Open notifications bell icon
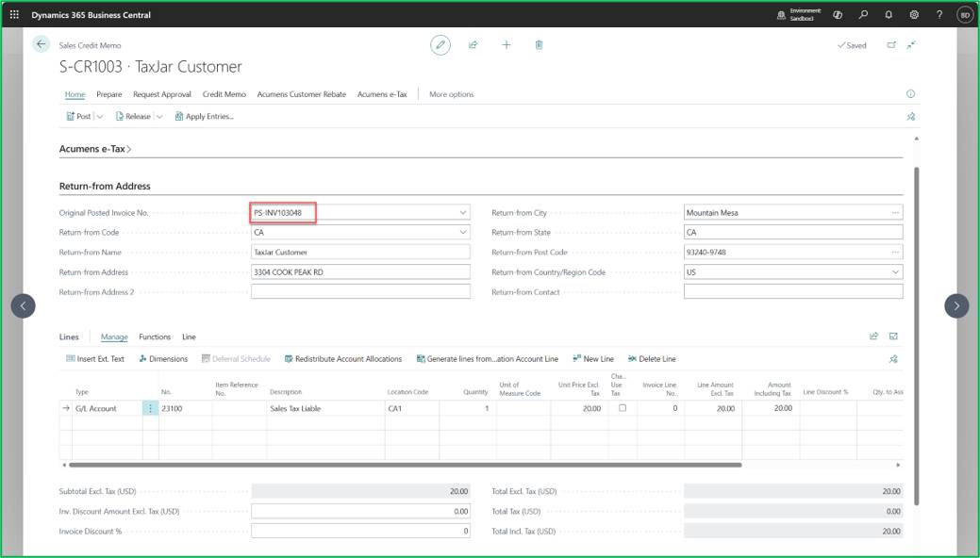Screen dimensions: 980x558 pos(889,14)
